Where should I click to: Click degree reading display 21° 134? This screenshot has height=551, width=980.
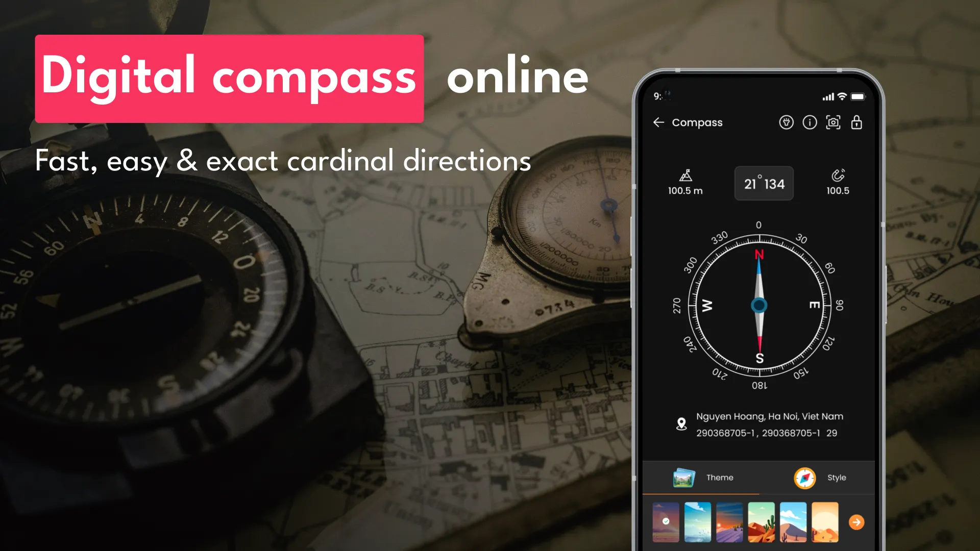pos(763,182)
